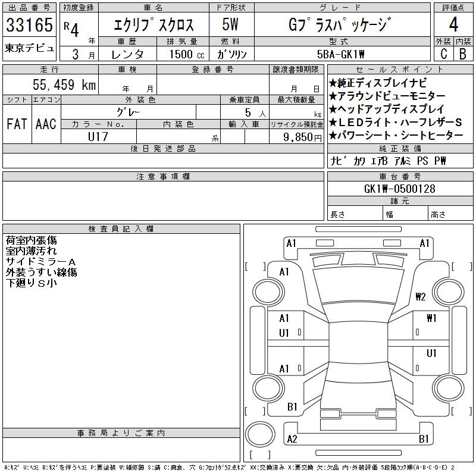Select sales point ★パワーシート・シートヒーター
The image size is (476, 476).
(396, 136)
